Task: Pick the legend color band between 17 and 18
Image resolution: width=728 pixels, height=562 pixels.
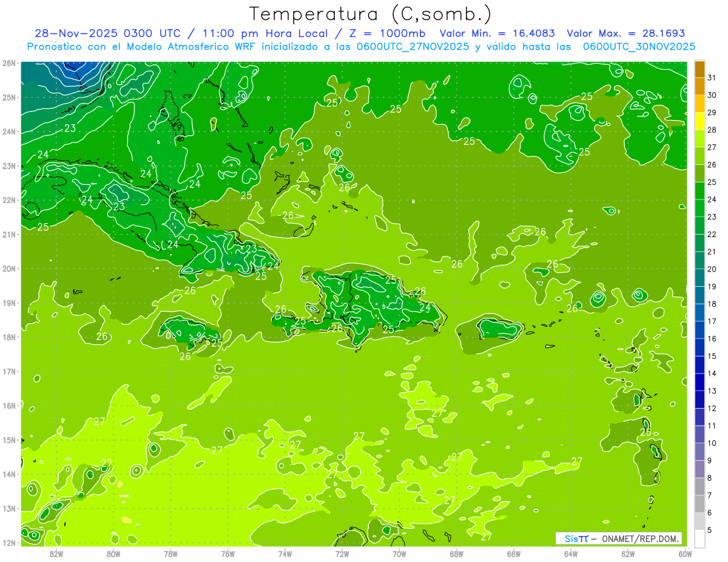Action: 699,313
